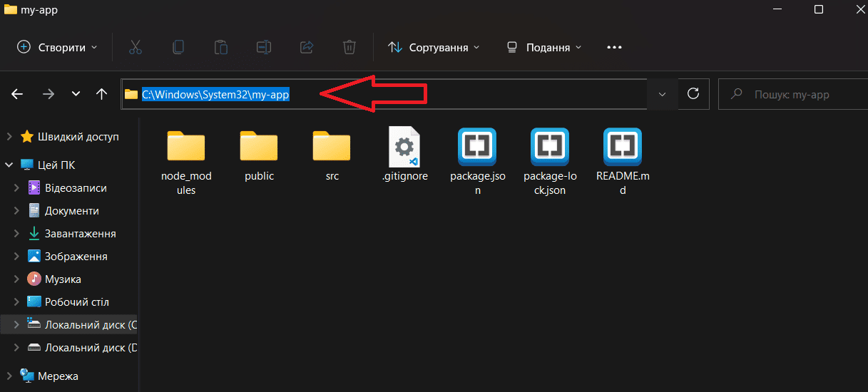
Task: Expand the address bar history dropdown
Action: pos(663,94)
